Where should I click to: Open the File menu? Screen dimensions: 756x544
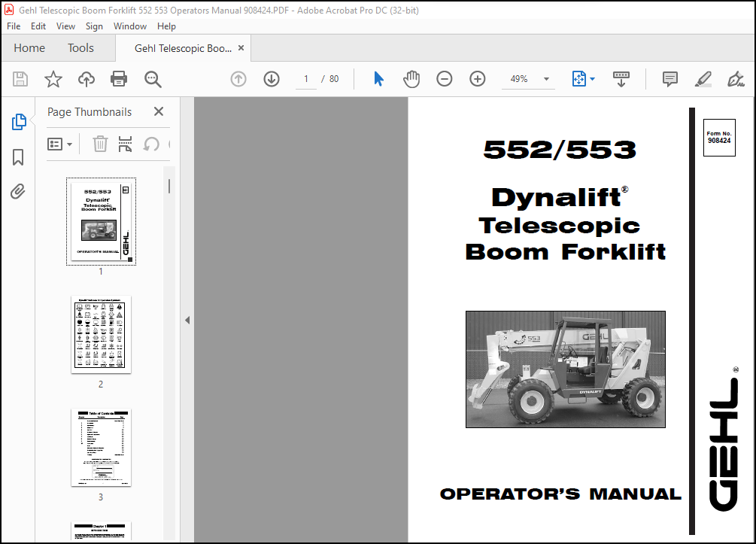tap(14, 26)
